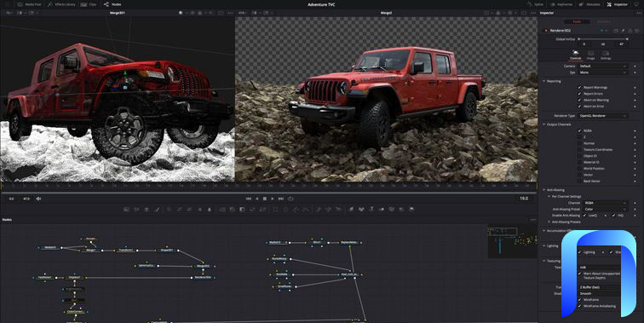Toggle Report Warnings checkbox
The width and height of the screenshot is (644, 323).
pyautogui.click(x=579, y=88)
